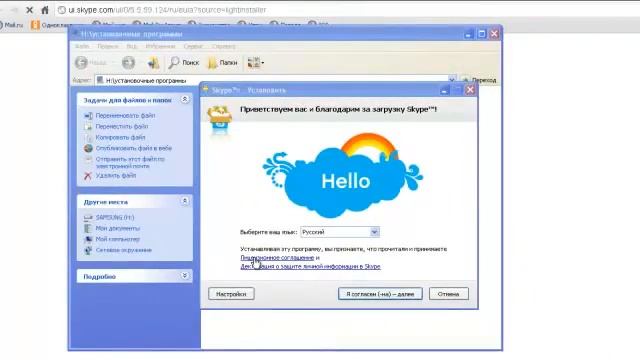The image size is (640, 360).
Task: Collapse Другие места panel
Action: click(x=184, y=201)
